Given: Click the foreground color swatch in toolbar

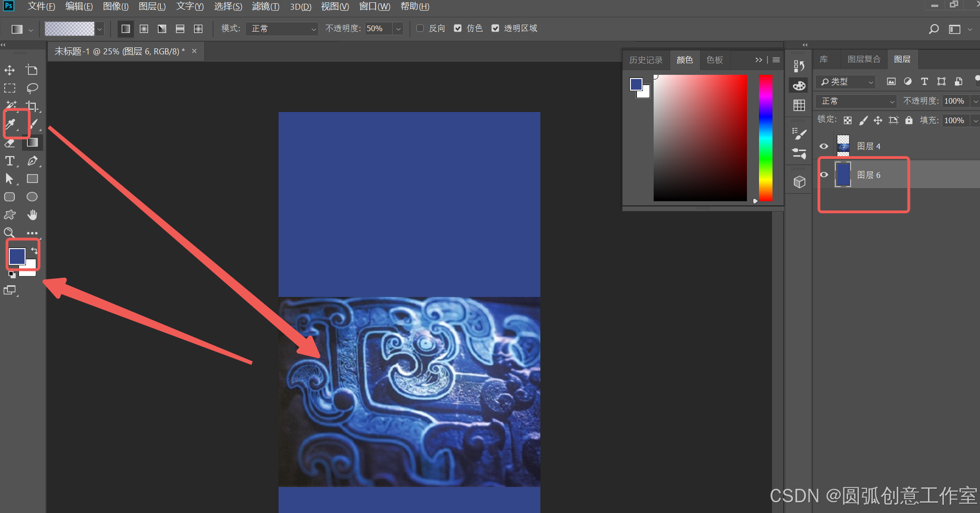Looking at the screenshot, I should 17,256.
